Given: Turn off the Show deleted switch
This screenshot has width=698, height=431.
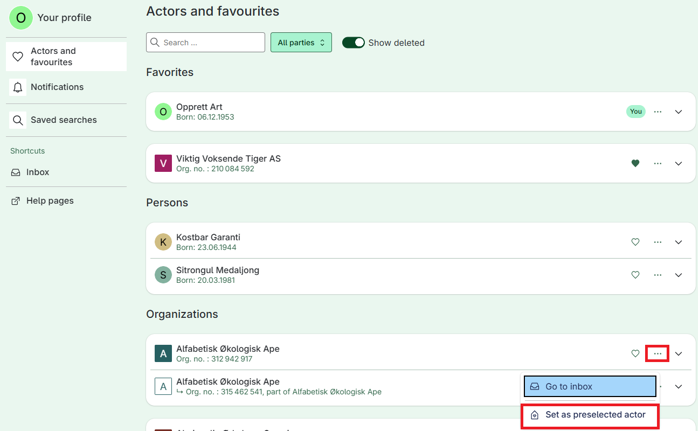Looking at the screenshot, I should coord(353,42).
